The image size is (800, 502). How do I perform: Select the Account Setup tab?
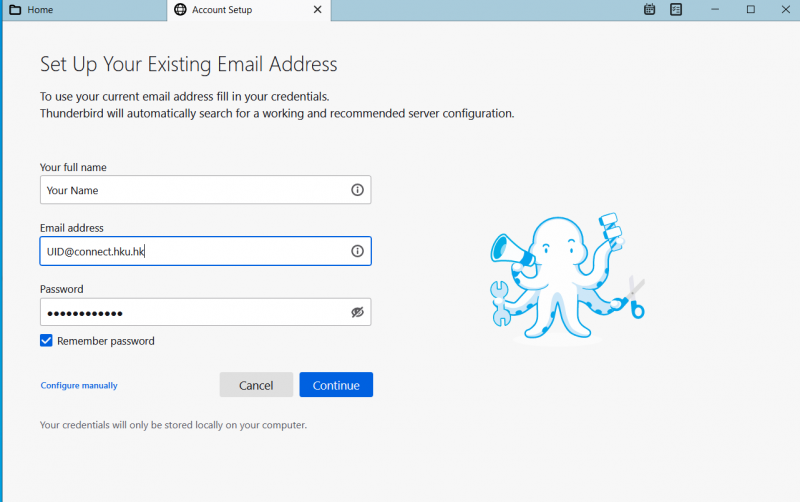tap(249, 10)
